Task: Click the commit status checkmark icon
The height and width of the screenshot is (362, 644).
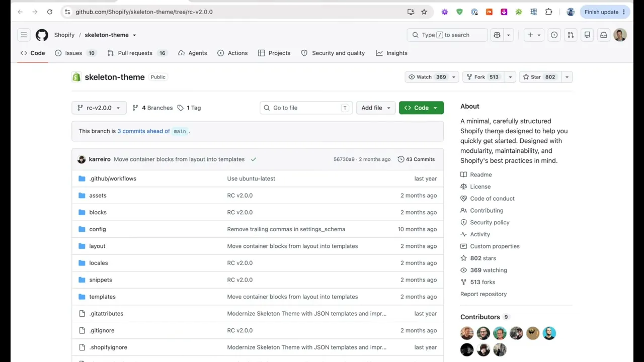Action: [x=254, y=159]
